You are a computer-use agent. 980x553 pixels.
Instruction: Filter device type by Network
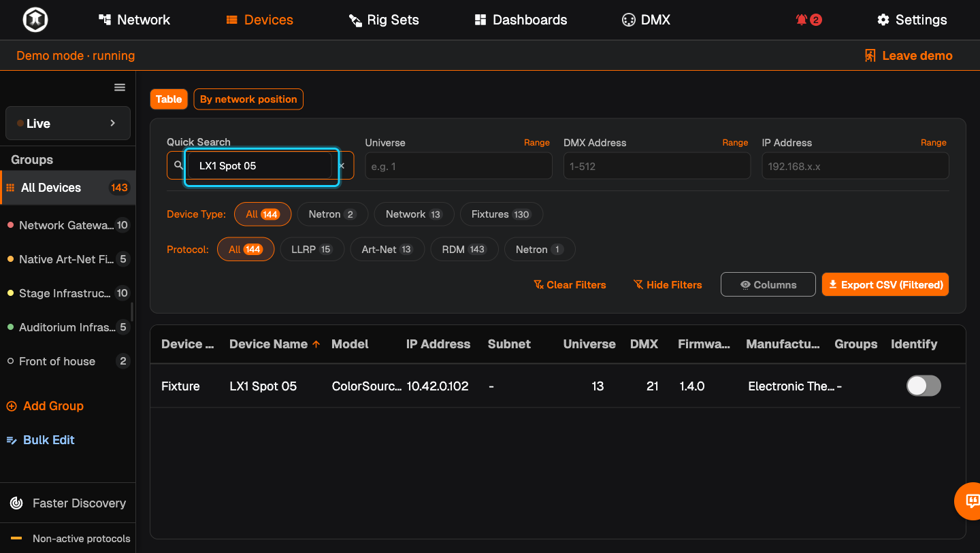(414, 214)
